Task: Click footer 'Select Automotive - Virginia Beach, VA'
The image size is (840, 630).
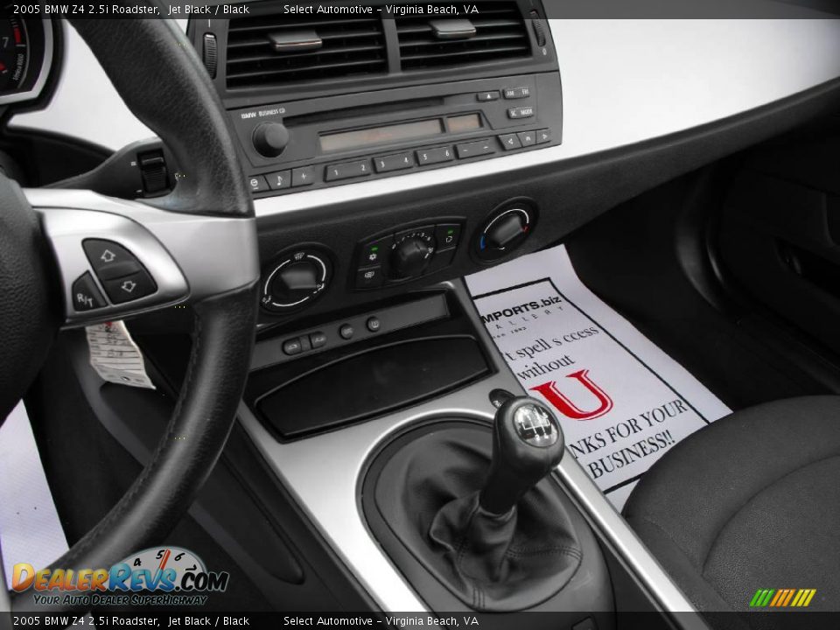Action: [x=381, y=621]
